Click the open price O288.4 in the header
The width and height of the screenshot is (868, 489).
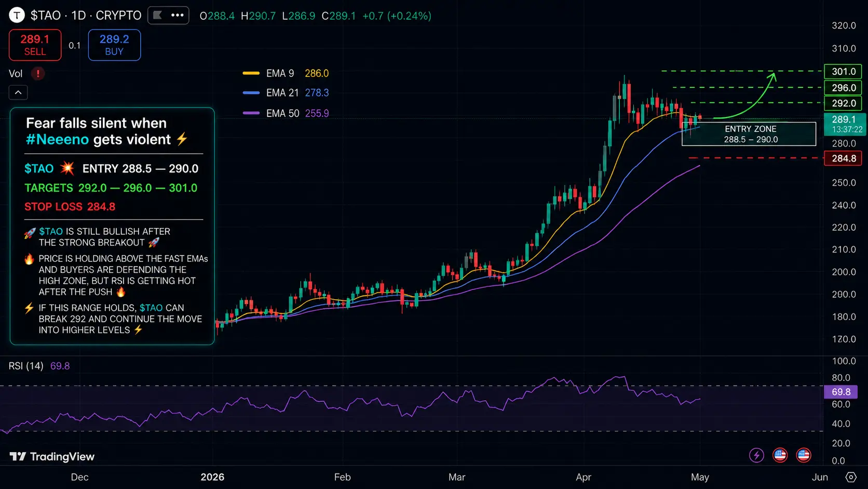217,16
